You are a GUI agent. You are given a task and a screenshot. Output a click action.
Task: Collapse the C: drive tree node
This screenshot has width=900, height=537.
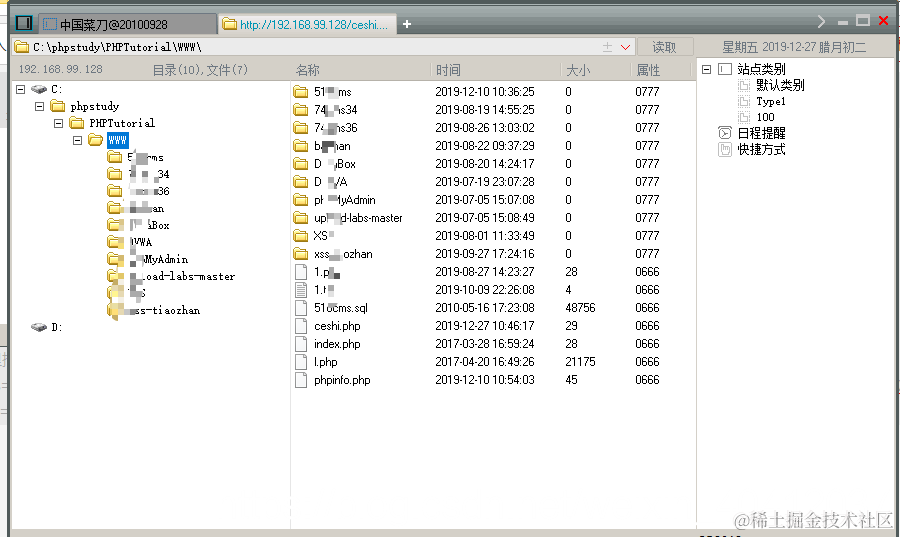[x=21, y=90]
